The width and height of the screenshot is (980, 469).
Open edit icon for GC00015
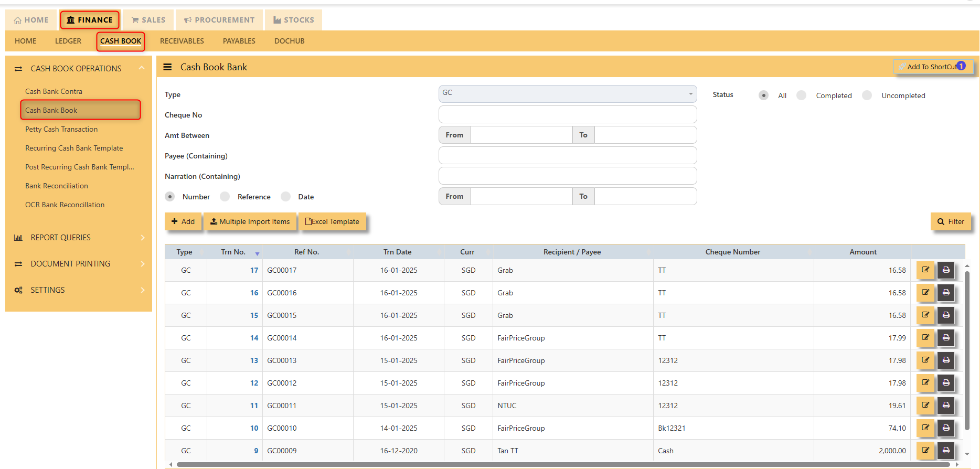click(925, 315)
